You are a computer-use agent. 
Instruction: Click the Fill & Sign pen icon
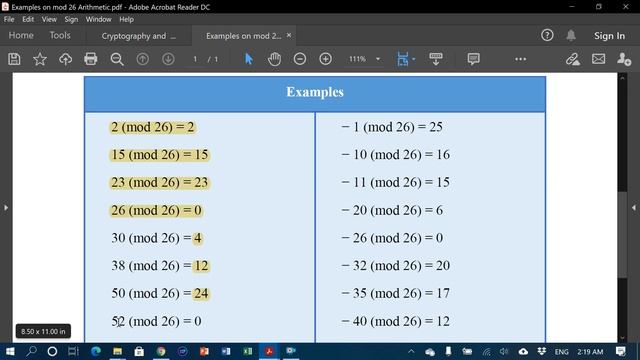(x=573, y=59)
